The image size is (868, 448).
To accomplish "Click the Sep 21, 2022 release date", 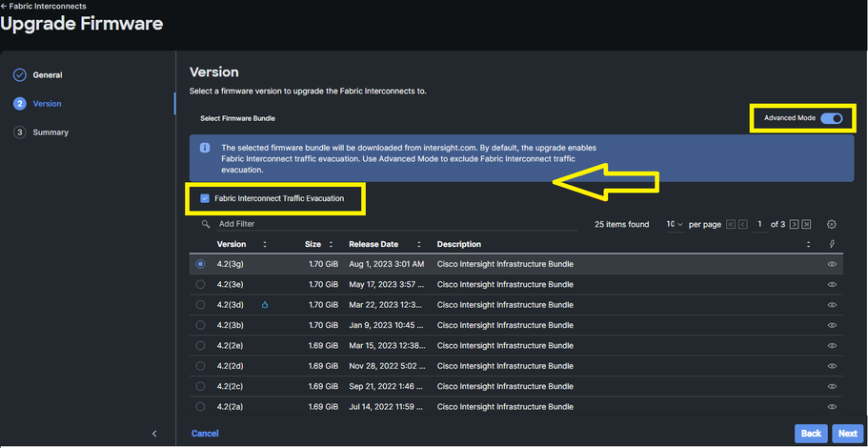I will (387, 386).
